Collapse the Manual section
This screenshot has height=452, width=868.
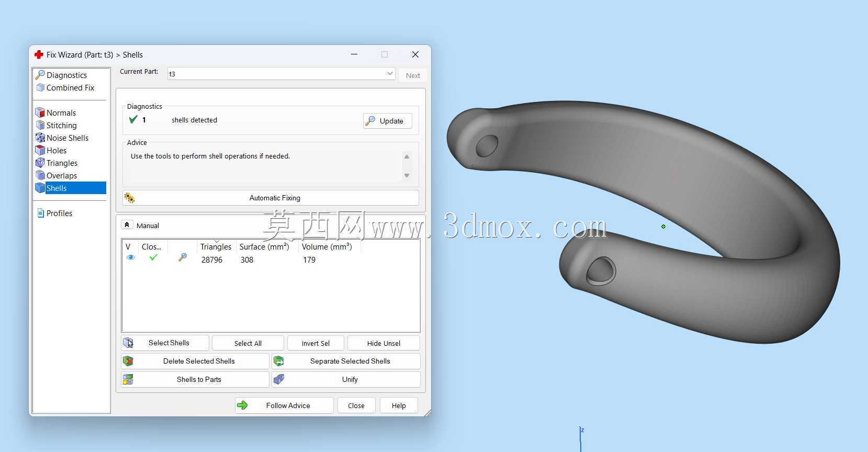point(127,225)
